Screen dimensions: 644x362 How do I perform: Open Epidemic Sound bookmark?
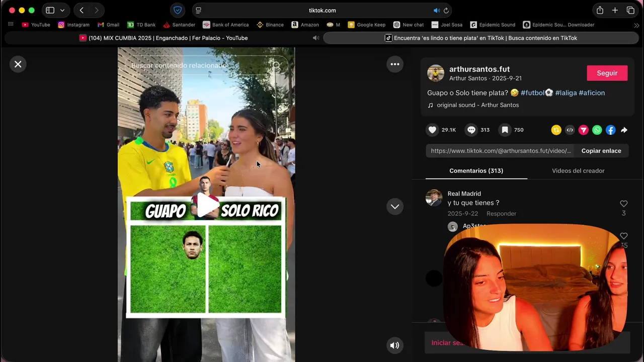tap(493, 25)
